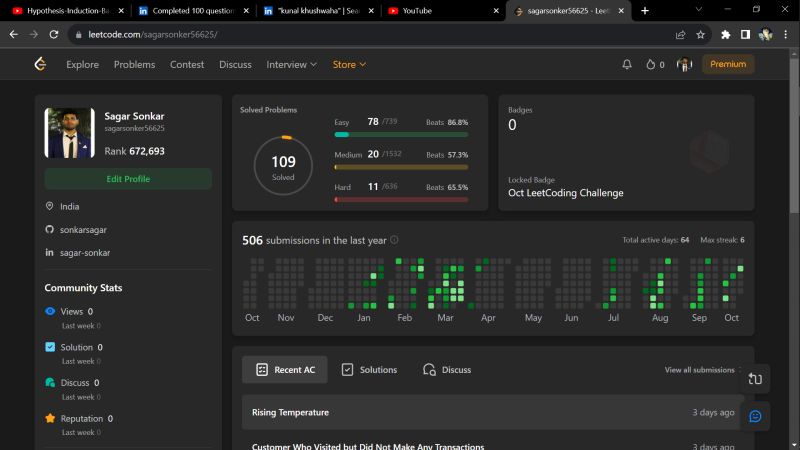Click the Easy progress bar
Viewport: 800px width, 450px height.
(401, 135)
